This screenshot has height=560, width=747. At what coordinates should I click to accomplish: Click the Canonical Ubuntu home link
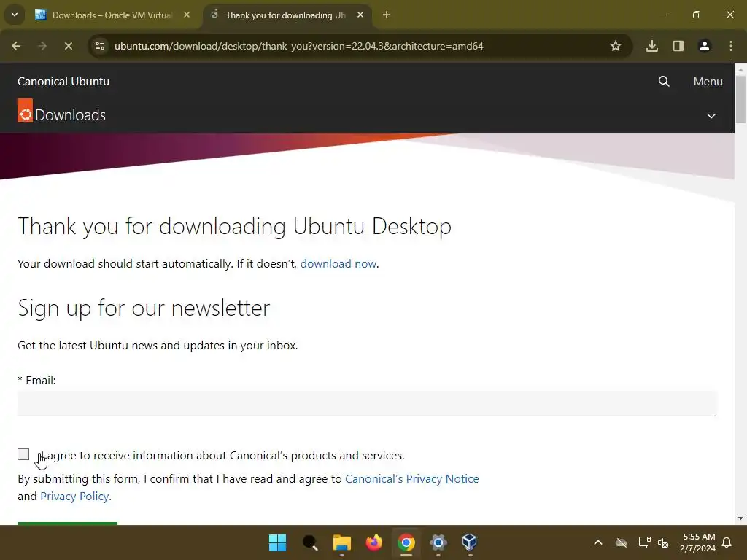(x=63, y=82)
